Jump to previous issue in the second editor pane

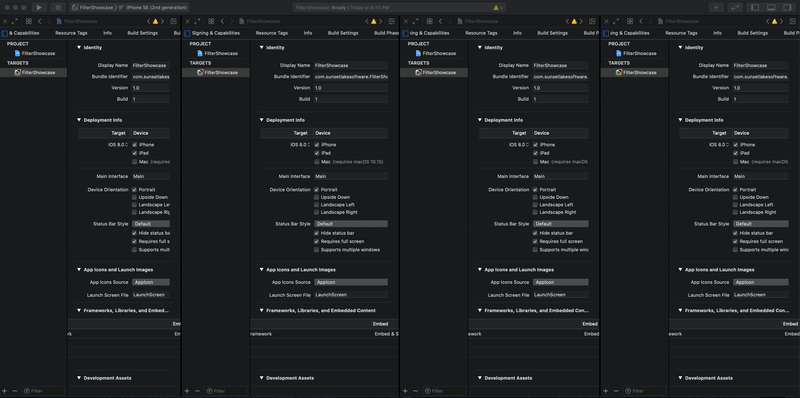pos(367,21)
